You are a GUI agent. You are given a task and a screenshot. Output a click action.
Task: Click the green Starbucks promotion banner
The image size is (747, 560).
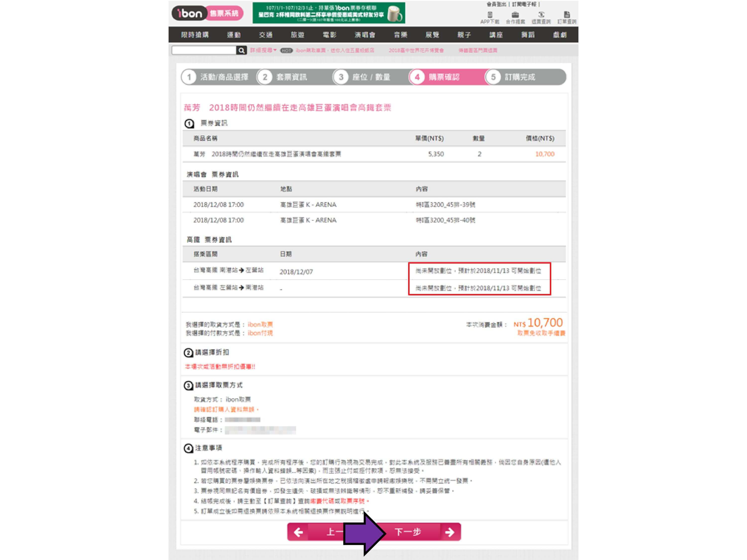pyautogui.click(x=329, y=13)
